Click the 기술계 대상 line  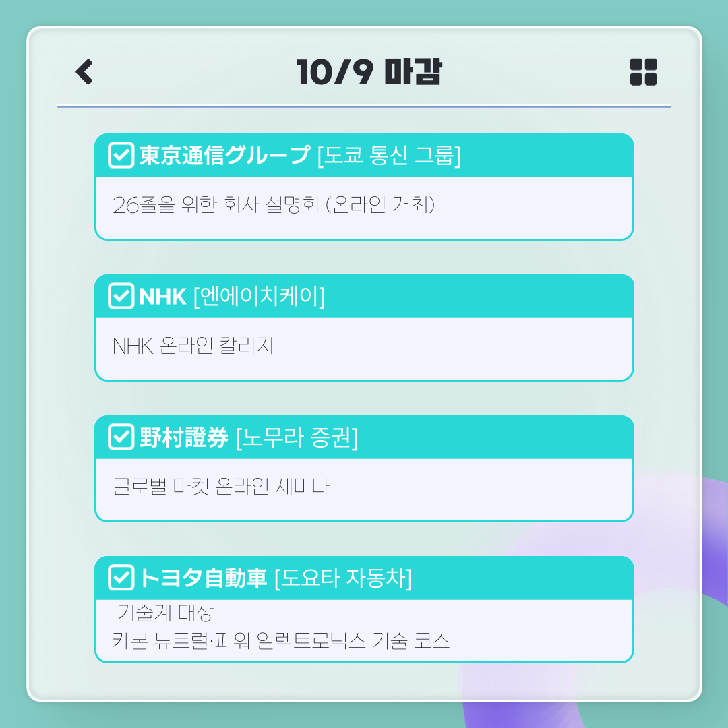[x=165, y=612]
